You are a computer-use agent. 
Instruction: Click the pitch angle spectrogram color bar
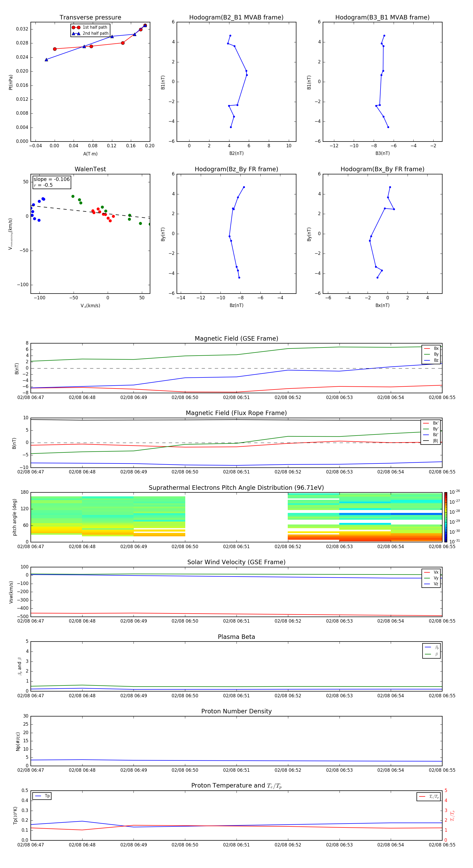pyautogui.click(x=446, y=517)
